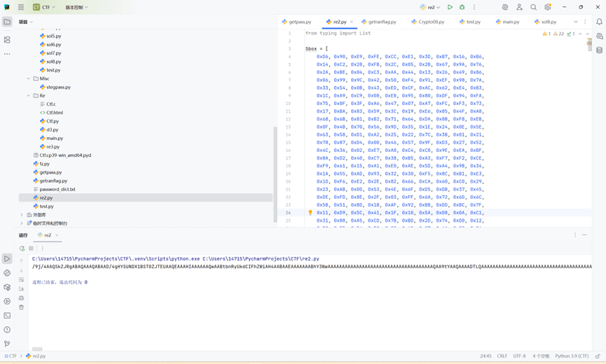Collapse the Misc folder
Viewport: 606px width, 364px height.
point(28,78)
